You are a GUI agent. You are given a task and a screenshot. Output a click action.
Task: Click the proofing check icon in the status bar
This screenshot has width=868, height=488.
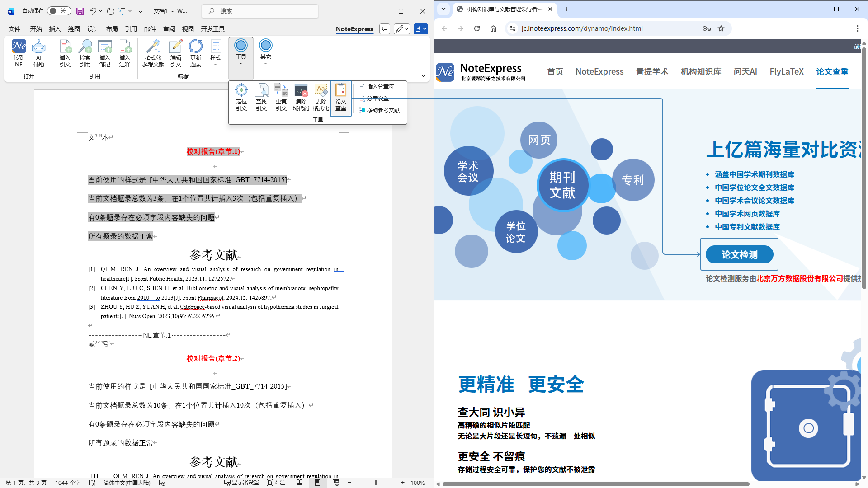[x=92, y=483]
